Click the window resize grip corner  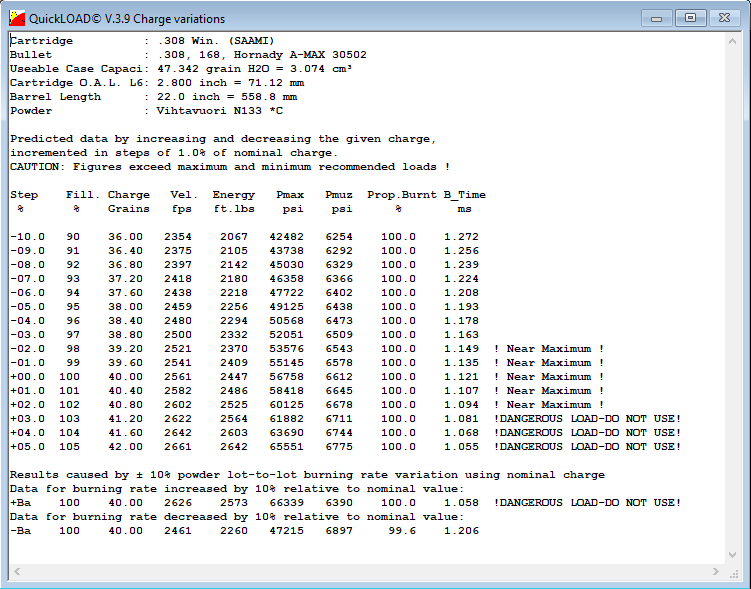point(734,573)
